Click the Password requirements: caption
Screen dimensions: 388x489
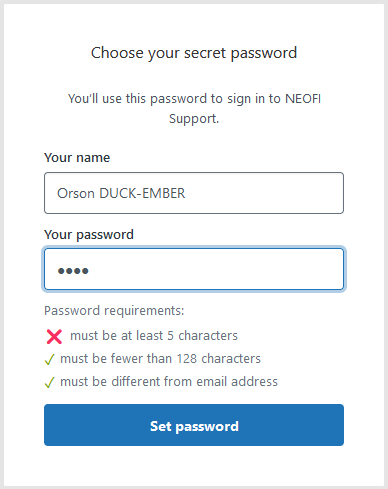click(x=114, y=311)
